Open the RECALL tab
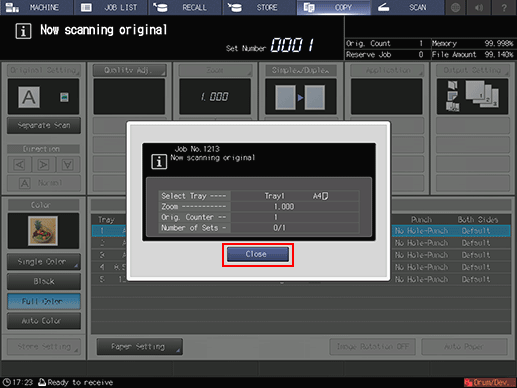Image resolution: width=517 pixels, height=388 pixels. pyautogui.click(x=185, y=7)
